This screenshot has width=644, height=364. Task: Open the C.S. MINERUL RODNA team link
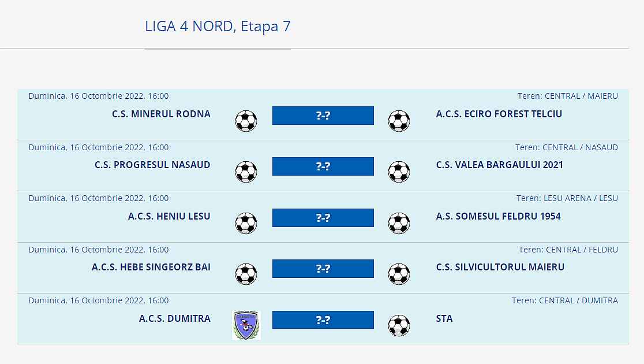[161, 114]
